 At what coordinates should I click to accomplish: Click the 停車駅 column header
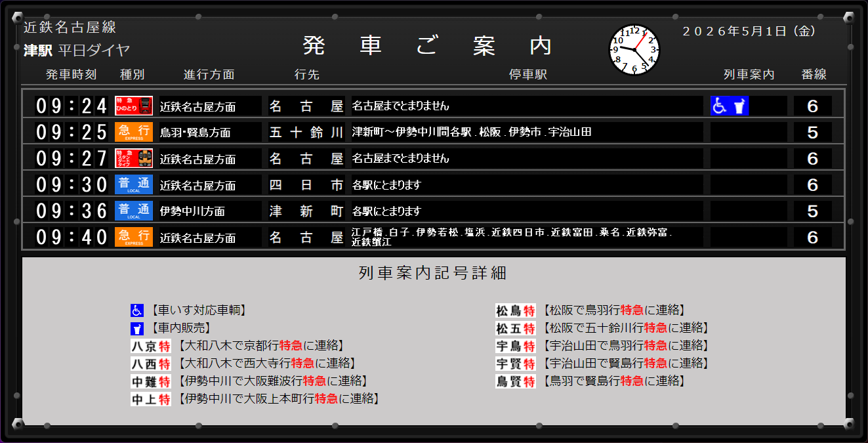(527, 74)
